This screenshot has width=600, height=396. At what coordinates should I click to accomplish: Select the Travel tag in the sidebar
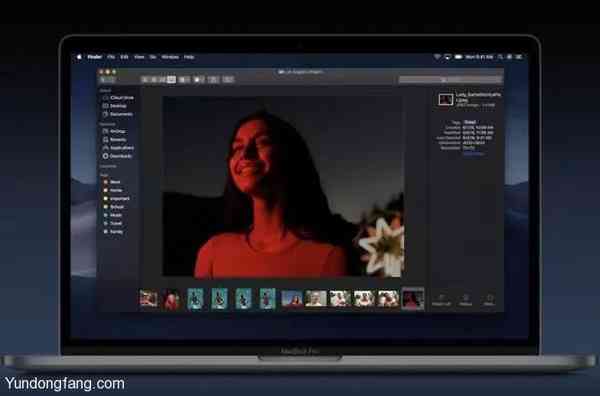pos(112,223)
